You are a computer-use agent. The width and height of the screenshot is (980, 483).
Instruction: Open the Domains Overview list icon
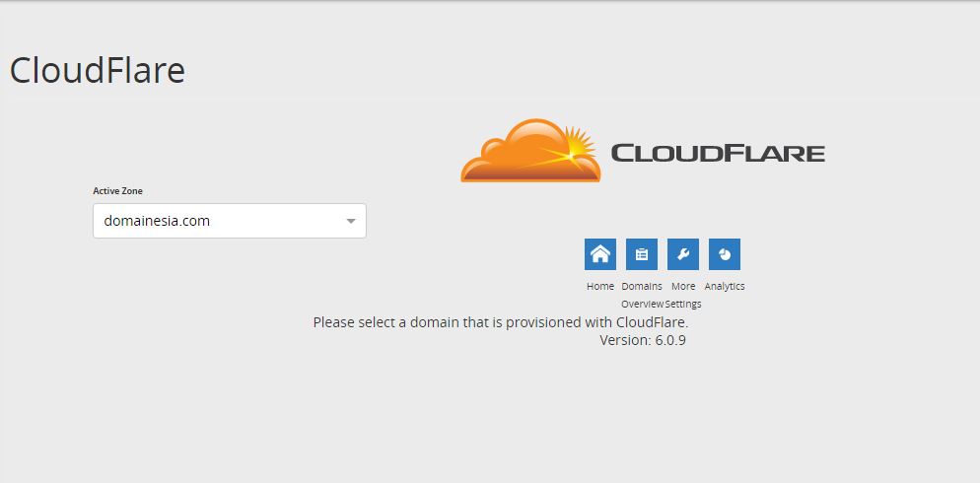[641, 254]
